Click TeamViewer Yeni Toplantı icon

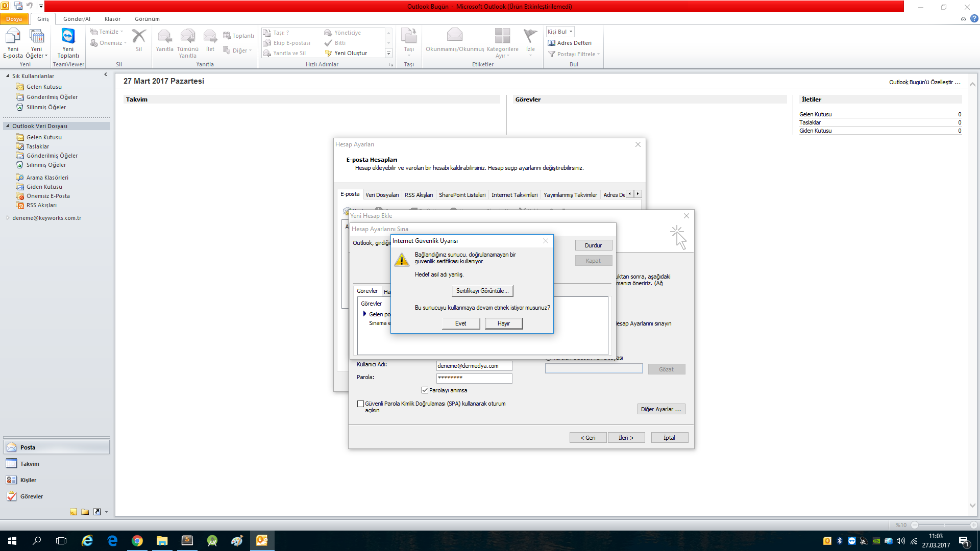68,43
